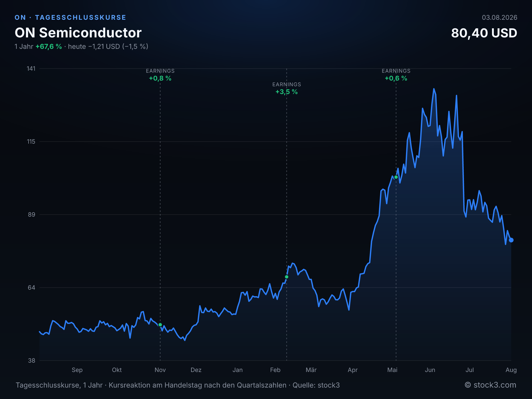Select the "Apr" month label
Viewport: 532px width, 399px height.
pos(353,370)
